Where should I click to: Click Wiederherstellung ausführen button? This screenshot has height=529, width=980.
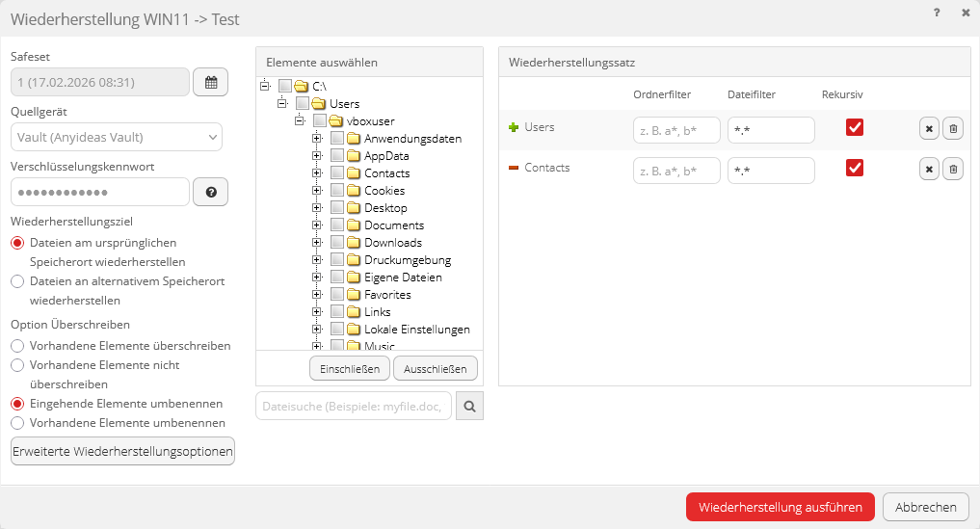(x=780, y=507)
